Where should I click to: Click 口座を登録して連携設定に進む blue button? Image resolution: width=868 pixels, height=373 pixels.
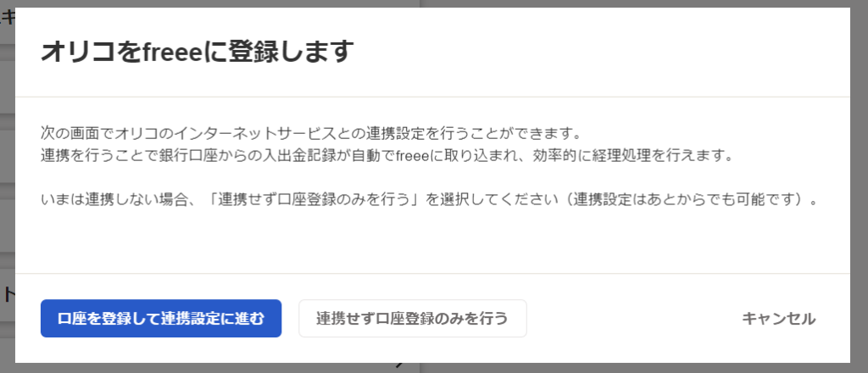[161, 318]
